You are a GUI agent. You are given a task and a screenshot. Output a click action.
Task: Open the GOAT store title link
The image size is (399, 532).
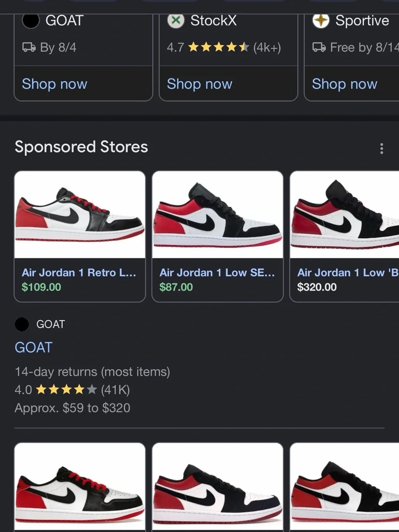tap(34, 347)
